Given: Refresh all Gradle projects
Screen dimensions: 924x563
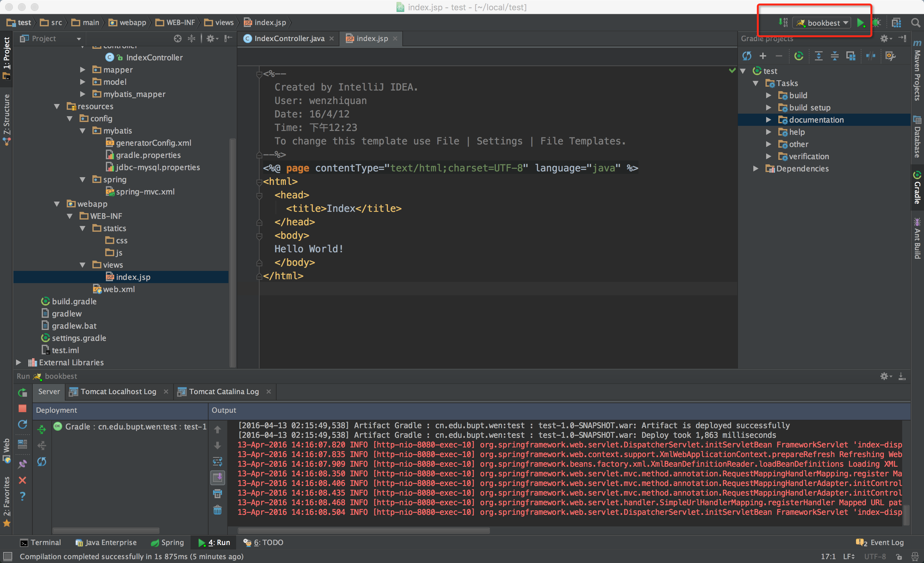Looking at the screenshot, I should [747, 56].
